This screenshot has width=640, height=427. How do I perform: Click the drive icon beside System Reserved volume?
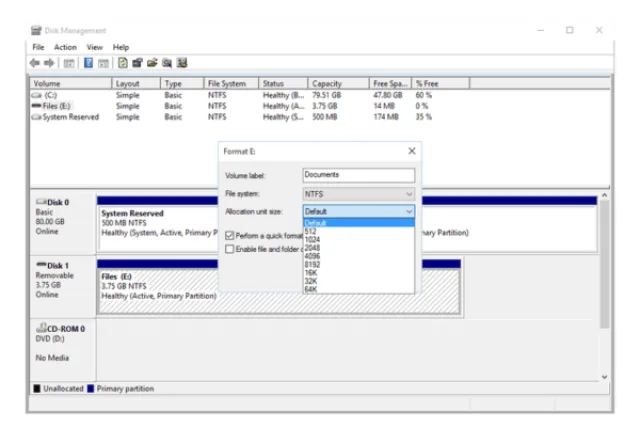click(x=37, y=117)
